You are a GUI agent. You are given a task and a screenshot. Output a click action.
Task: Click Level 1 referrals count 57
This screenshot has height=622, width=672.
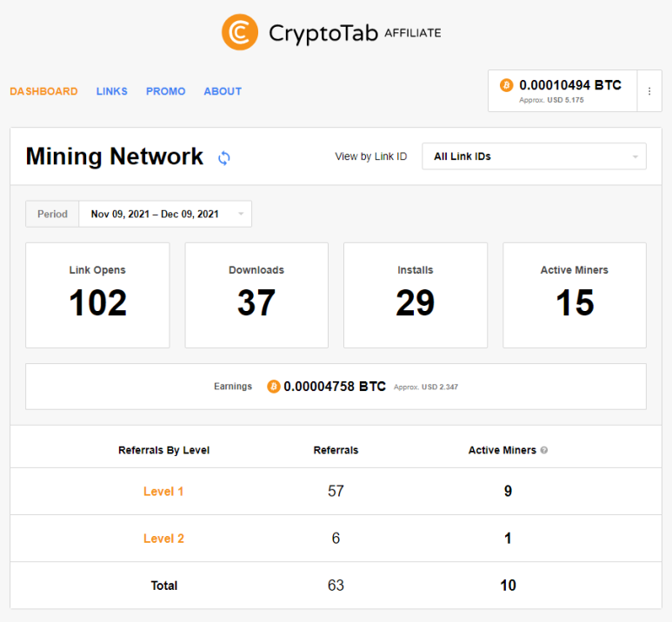[x=336, y=491]
